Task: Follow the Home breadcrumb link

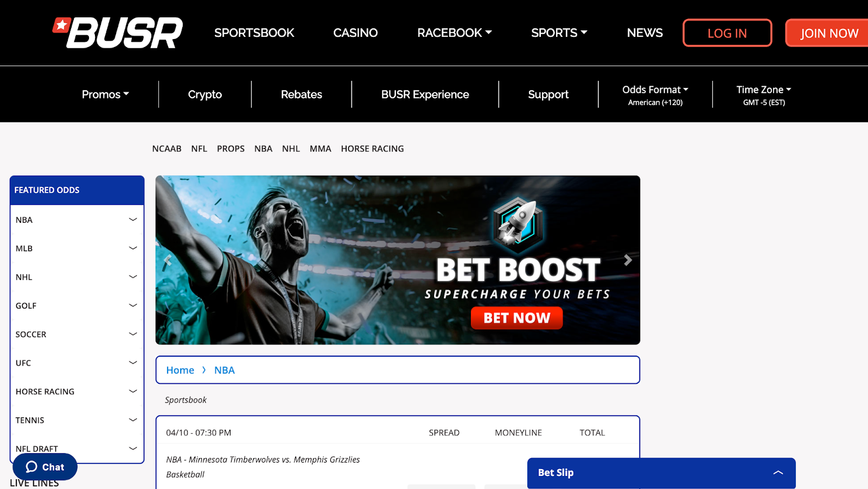Action: pos(180,370)
